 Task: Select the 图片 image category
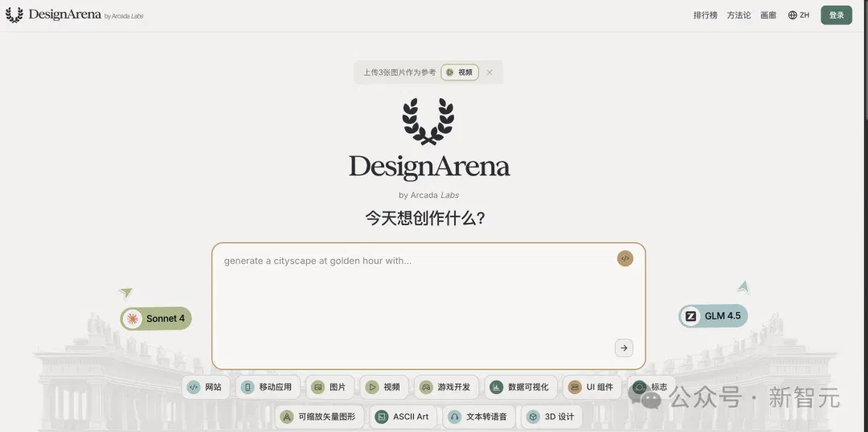[330, 387]
